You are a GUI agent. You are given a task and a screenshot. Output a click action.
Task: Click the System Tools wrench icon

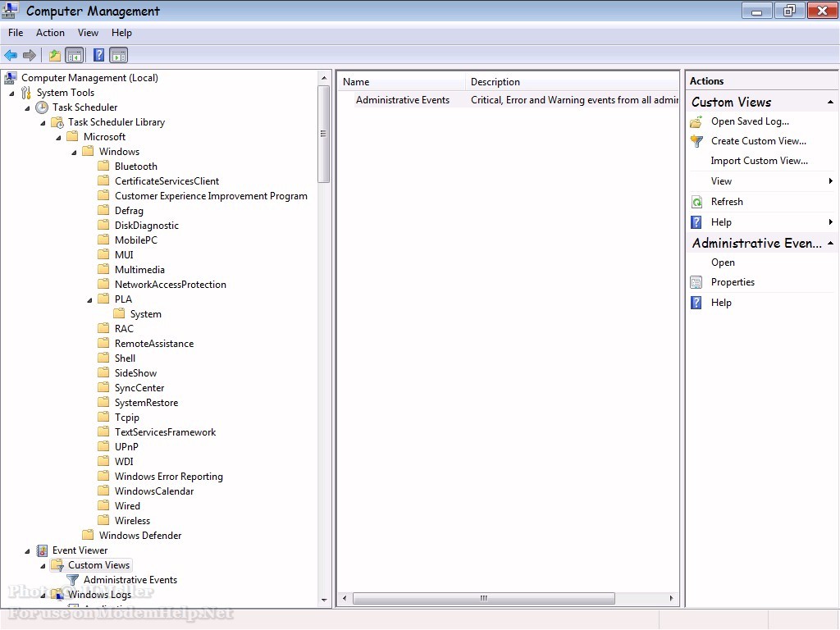[25, 93]
